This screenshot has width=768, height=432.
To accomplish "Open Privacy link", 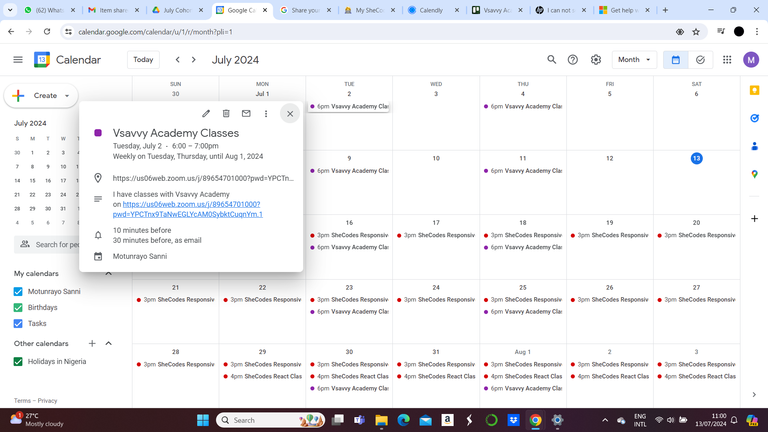I will [48, 401].
